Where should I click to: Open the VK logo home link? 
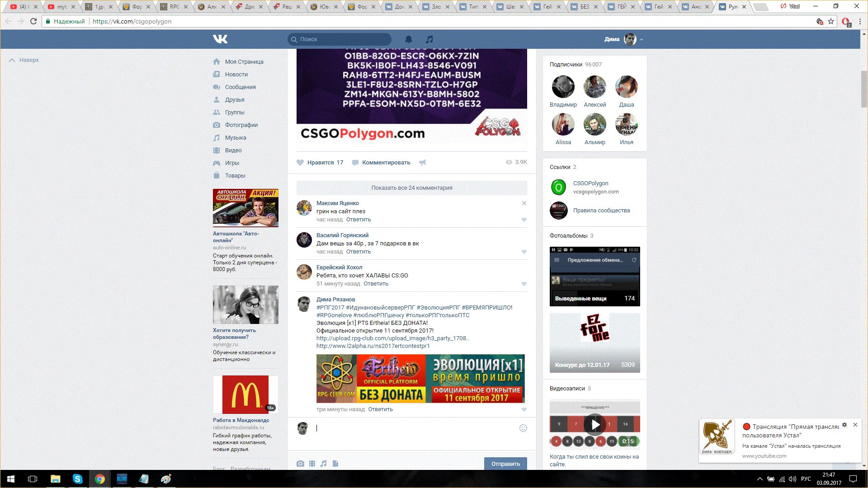coord(220,39)
